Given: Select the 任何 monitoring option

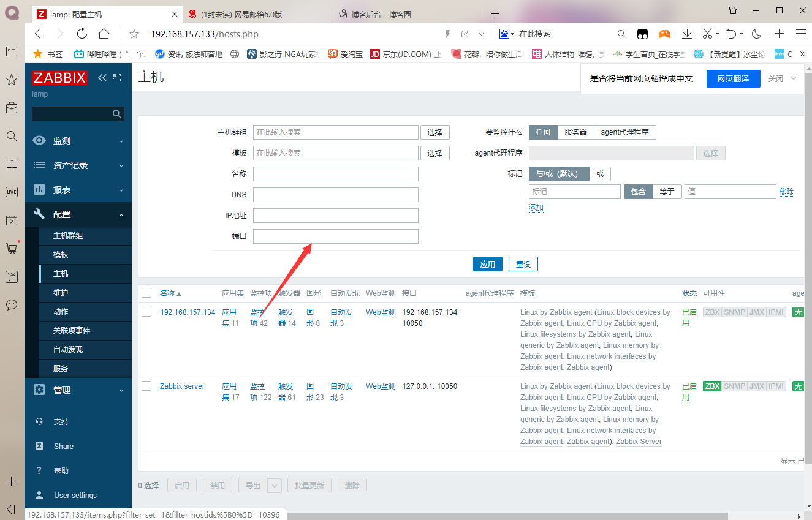Looking at the screenshot, I should point(544,132).
